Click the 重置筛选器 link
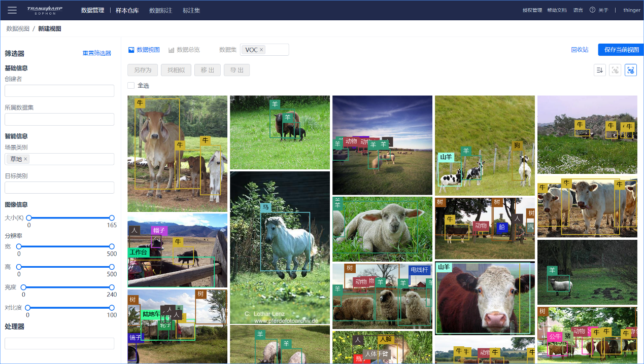644x364 pixels. (96, 53)
